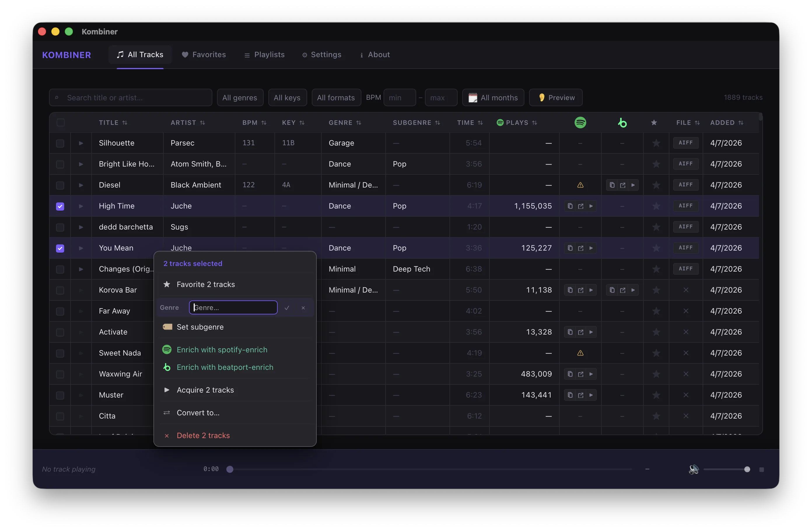Choose Acquire 2 tracks
The width and height of the screenshot is (812, 532).
point(235,390)
